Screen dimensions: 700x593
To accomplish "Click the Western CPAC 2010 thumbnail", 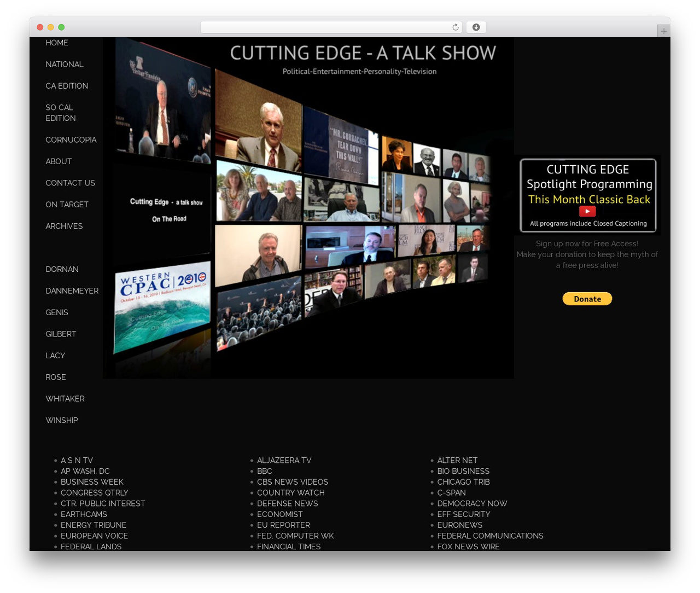I will tap(162, 306).
